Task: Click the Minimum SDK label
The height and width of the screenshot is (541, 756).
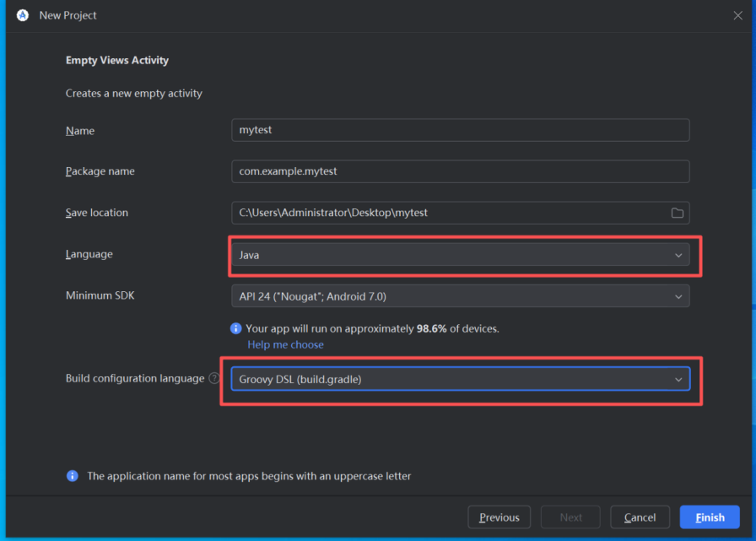Action: (100, 295)
